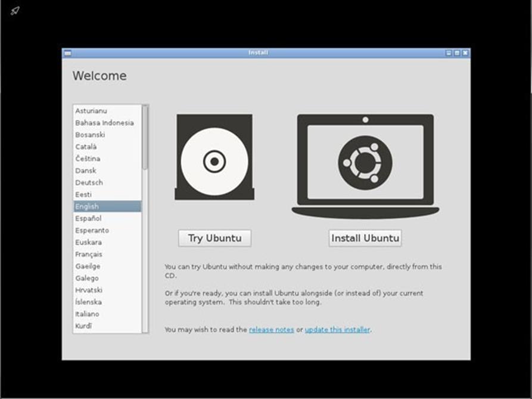The height and width of the screenshot is (399, 532).
Task: Click the Install Ubuntu button
Action: click(x=365, y=238)
